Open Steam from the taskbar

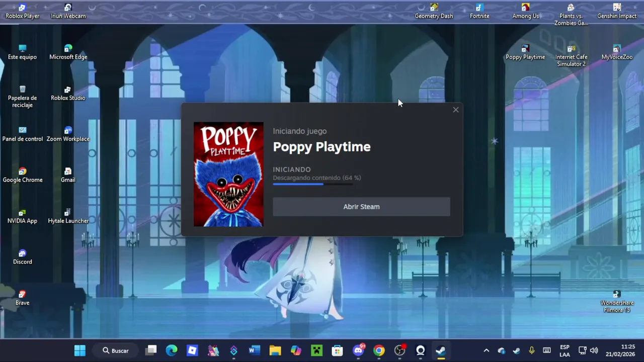click(441, 350)
